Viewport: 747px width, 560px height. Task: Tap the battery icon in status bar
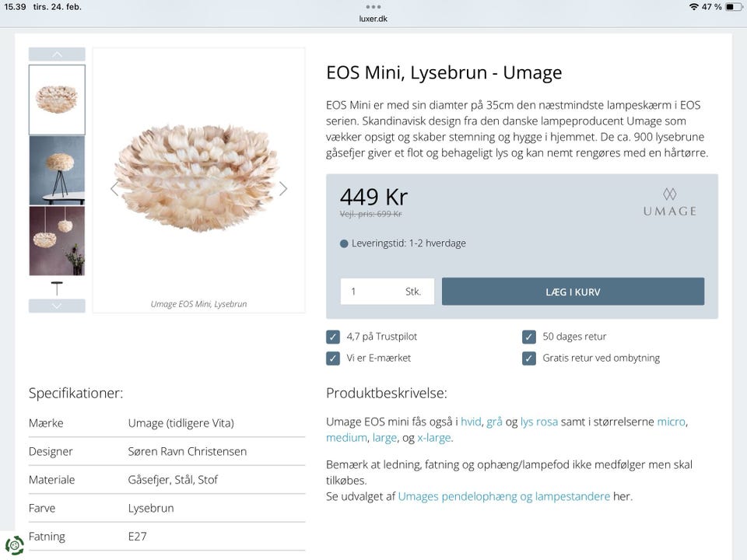click(733, 7)
